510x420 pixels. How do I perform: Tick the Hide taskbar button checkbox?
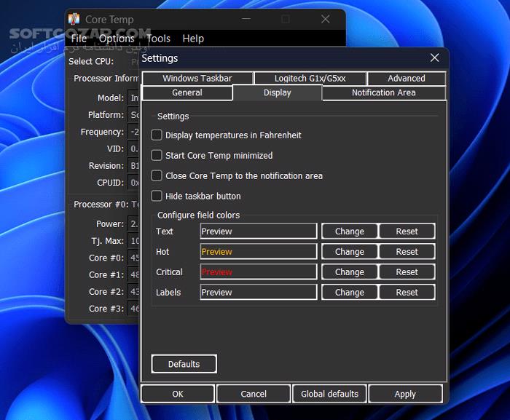157,196
